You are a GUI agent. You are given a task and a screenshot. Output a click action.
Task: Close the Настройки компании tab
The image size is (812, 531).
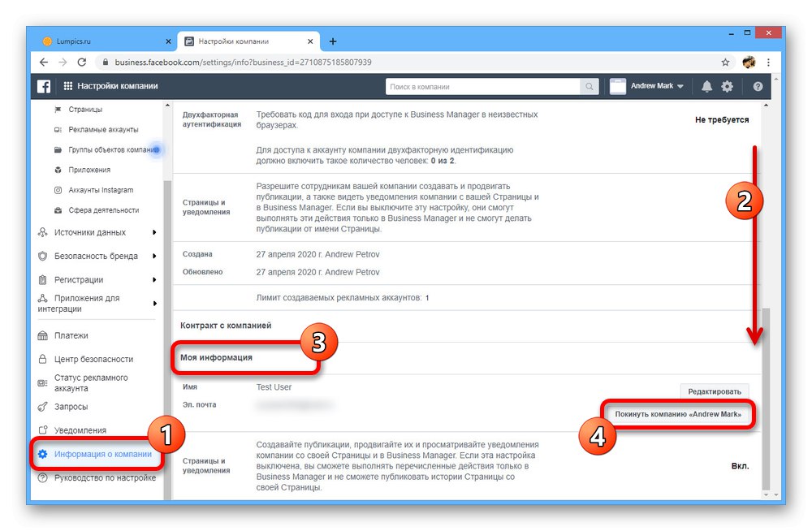point(310,41)
